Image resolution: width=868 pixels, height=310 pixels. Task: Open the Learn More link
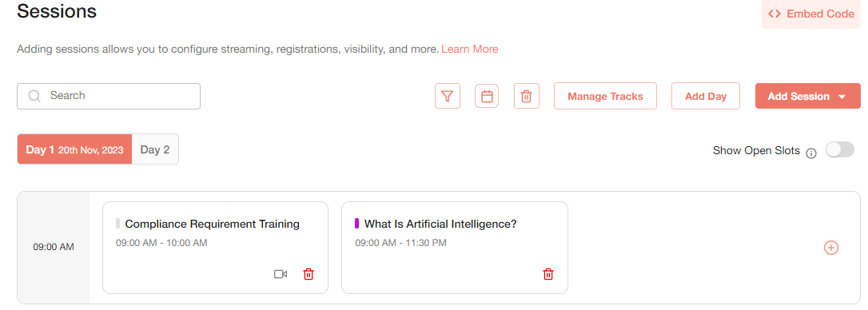pyautogui.click(x=469, y=50)
